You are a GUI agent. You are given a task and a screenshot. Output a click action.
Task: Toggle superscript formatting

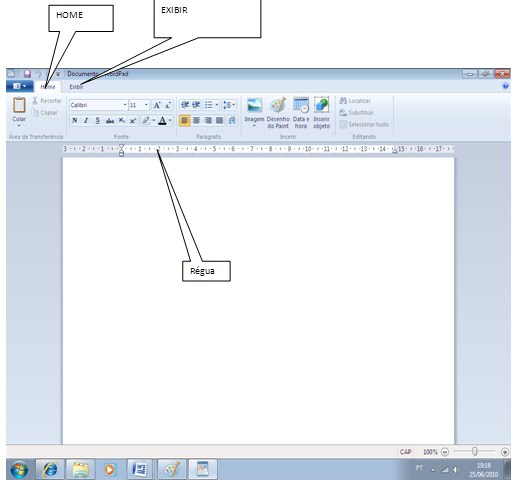click(x=133, y=121)
